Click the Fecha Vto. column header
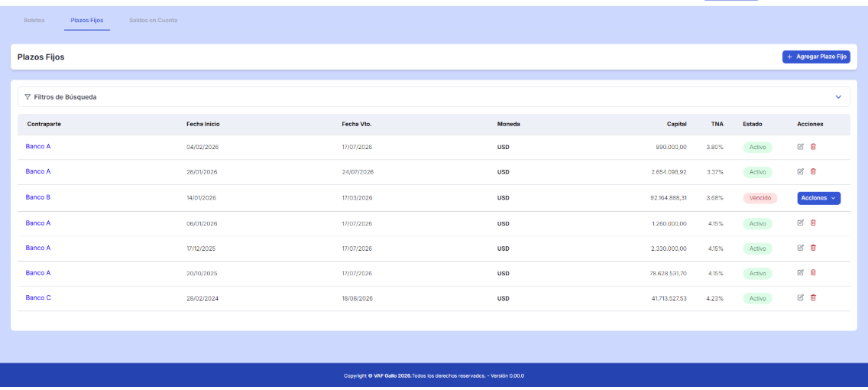868x390 pixels. [x=357, y=124]
